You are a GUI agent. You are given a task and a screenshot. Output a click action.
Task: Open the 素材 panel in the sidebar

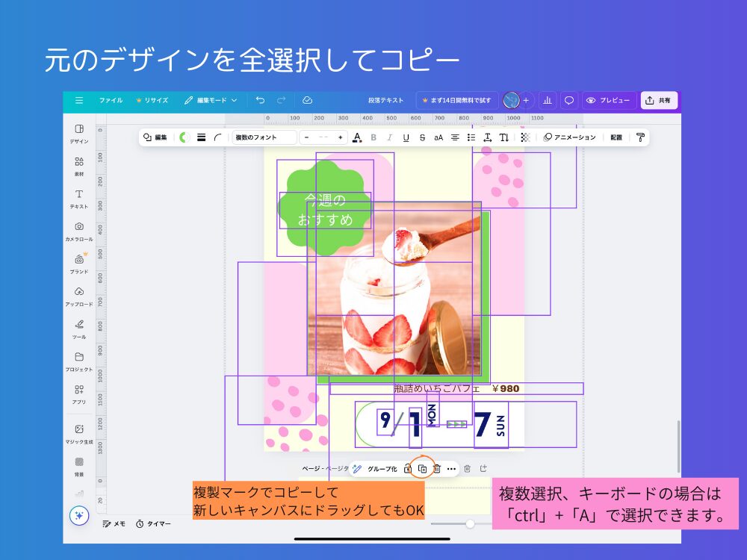[79, 164]
